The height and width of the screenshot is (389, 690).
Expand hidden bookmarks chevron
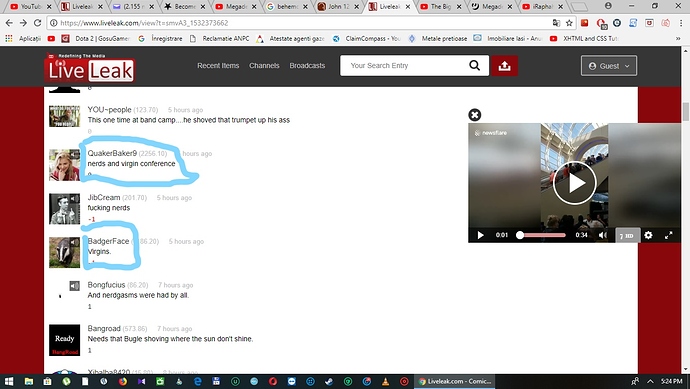point(678,39)
